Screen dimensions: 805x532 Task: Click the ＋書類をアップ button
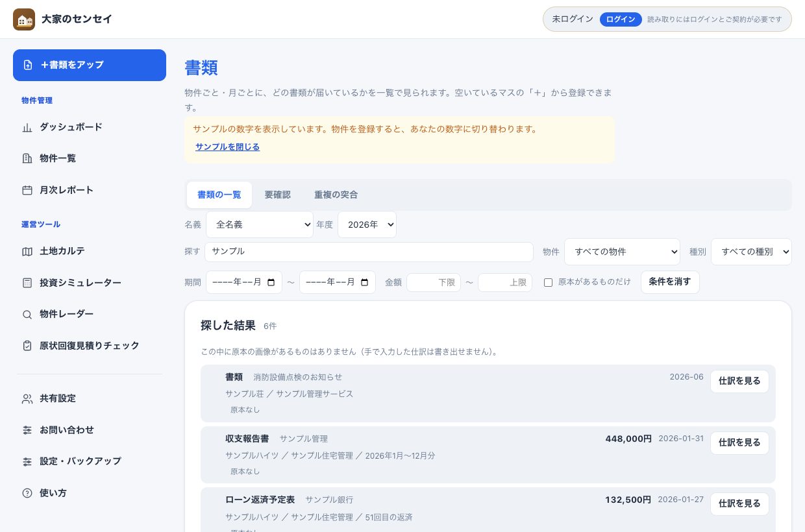90,65
